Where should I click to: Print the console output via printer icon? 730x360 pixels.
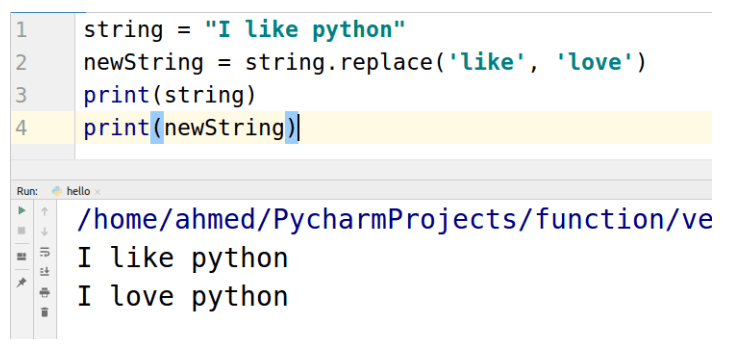tap(45, 292)
